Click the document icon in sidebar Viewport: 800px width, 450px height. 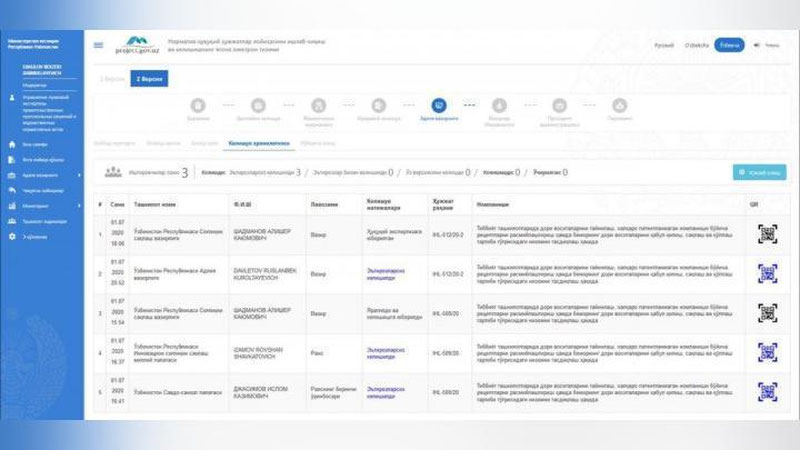pos(12,160)
